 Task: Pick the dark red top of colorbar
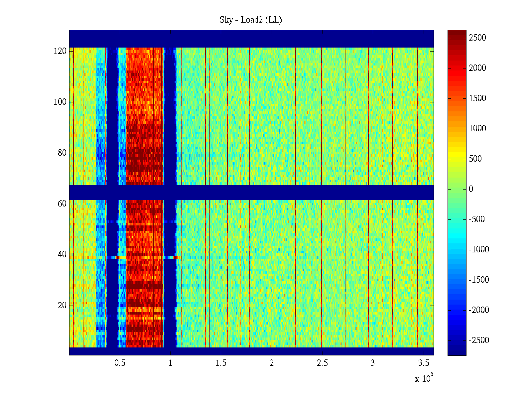(457, 33)
